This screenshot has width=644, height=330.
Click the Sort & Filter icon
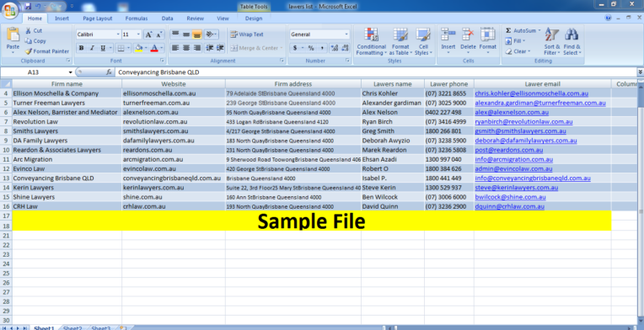coord(552,35)
